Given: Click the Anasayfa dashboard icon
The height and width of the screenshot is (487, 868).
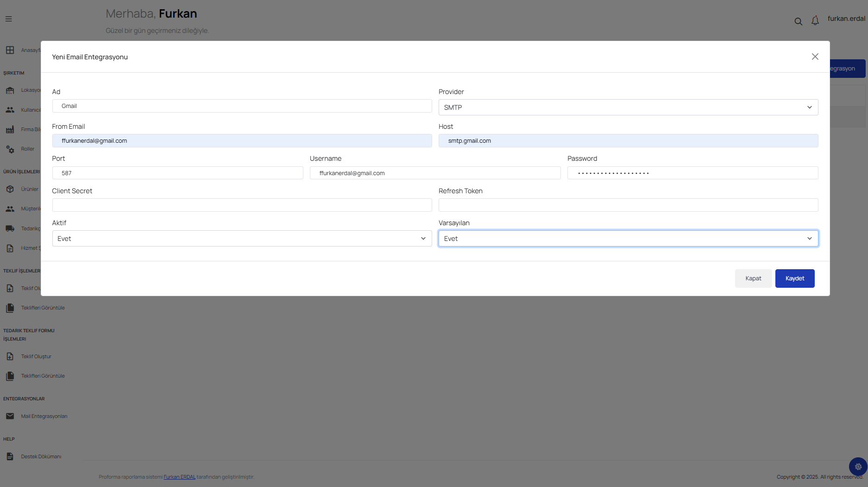Looking at the screenshot, I should pos(10,50).
